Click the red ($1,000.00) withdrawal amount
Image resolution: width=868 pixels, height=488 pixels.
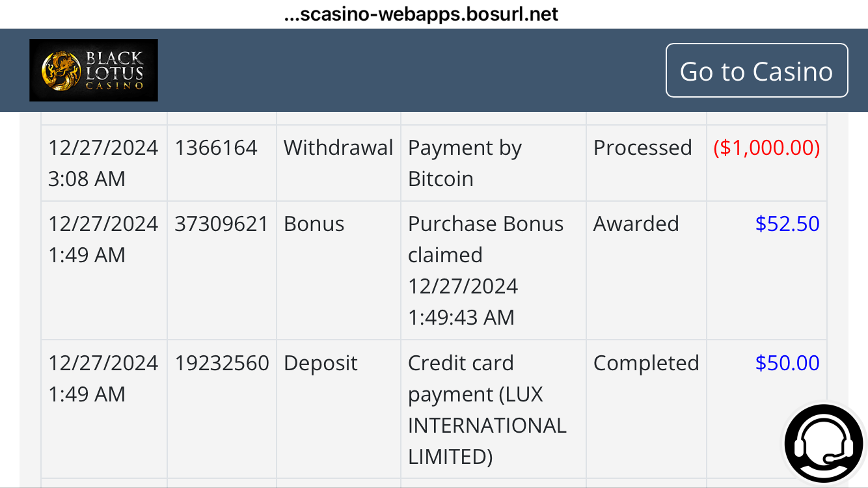[x=766, y=148]
